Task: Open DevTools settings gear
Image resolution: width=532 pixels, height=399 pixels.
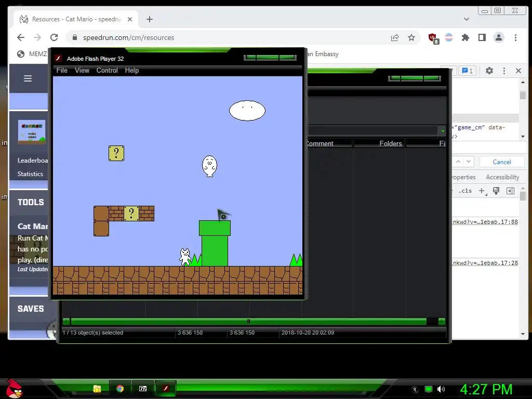Action: pyautogui.click(x=489, y=71)
